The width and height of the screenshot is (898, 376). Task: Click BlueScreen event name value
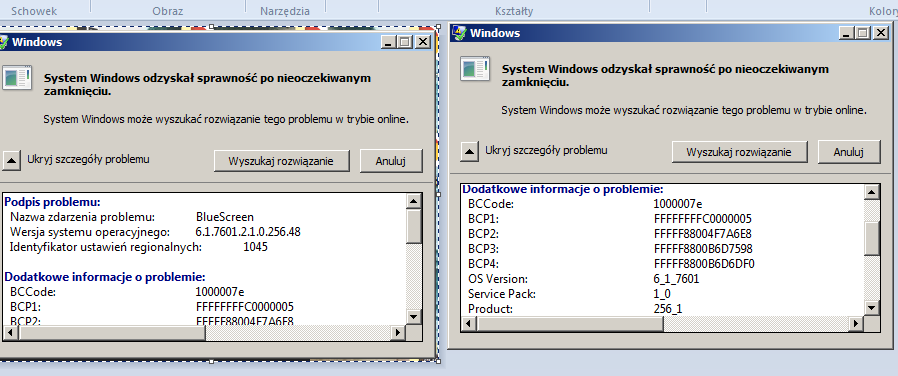[224, 217]
